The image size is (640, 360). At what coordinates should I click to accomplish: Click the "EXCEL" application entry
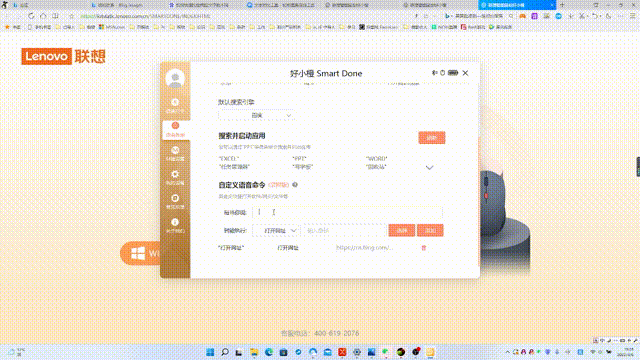tap(229, 158)
